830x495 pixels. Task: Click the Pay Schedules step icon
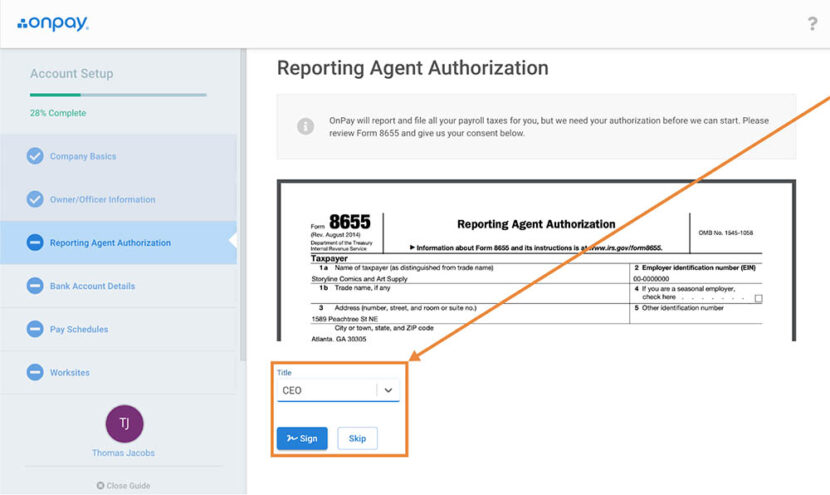point(35,329)
